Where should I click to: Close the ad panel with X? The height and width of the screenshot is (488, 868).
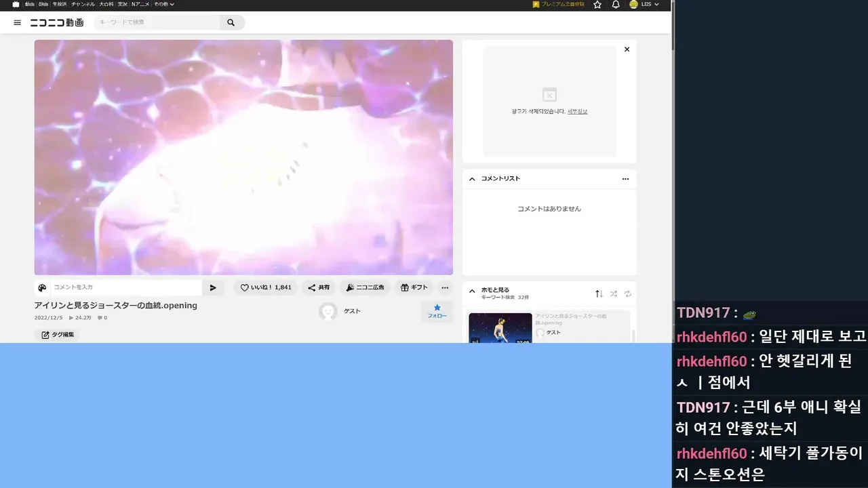pos(627,49)
